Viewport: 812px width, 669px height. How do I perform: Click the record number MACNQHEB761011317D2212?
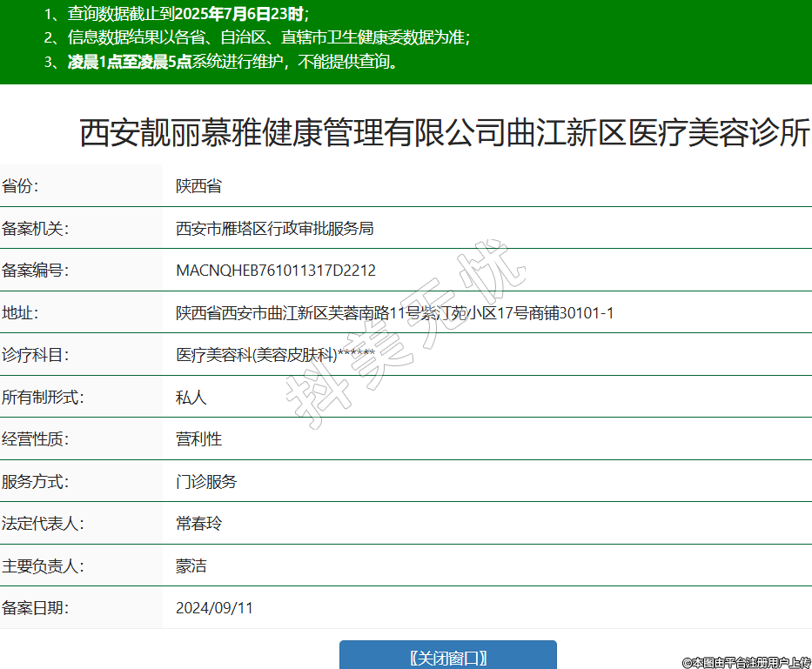click(275, 271)
